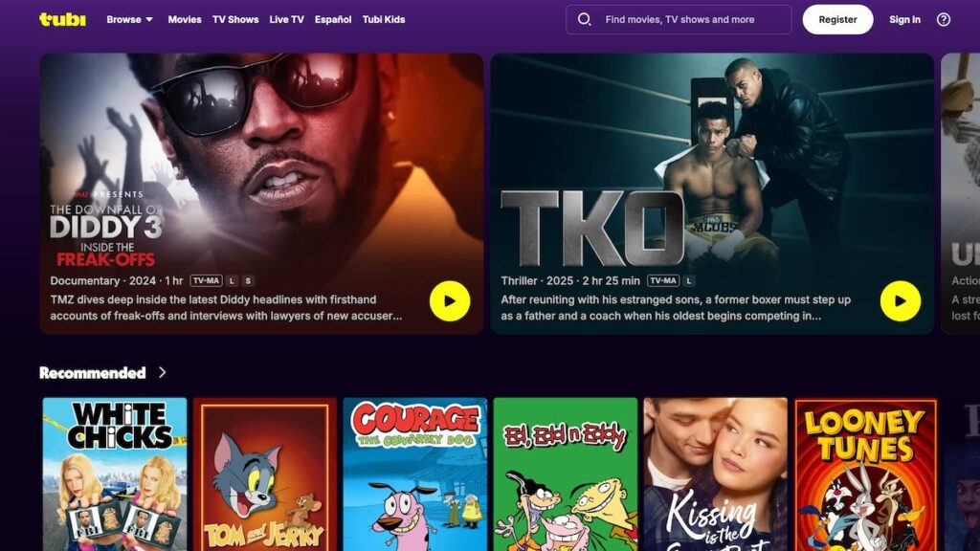Screen dimensions: 980x551
Task: Switch to Live TV
Action: coord(286,19)
